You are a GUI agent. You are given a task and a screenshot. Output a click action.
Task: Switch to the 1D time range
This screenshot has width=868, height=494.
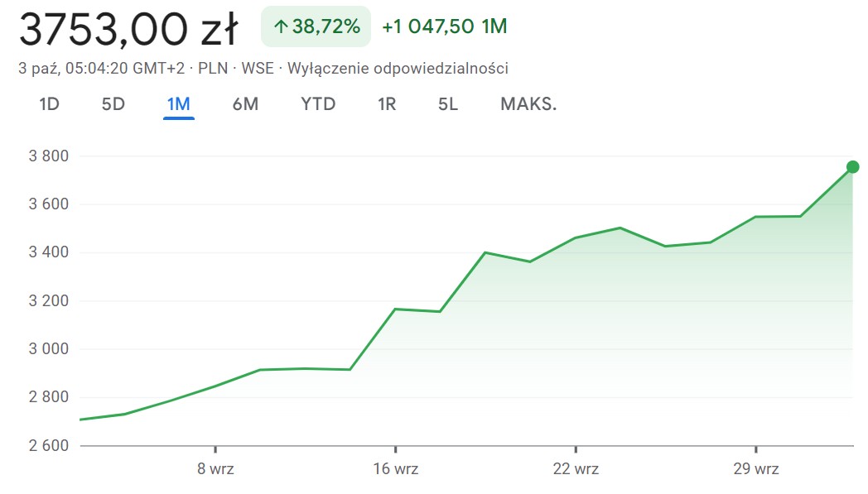49,104
